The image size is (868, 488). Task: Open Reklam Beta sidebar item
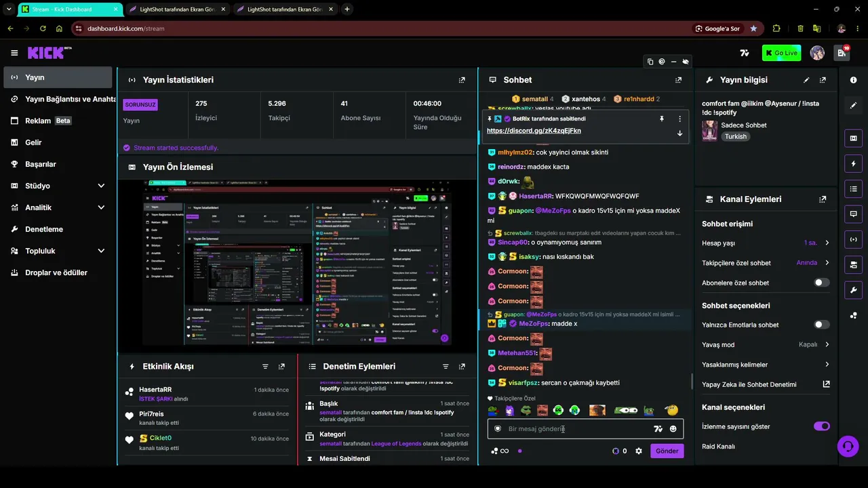pyautogui.click(x=58, y=121)
